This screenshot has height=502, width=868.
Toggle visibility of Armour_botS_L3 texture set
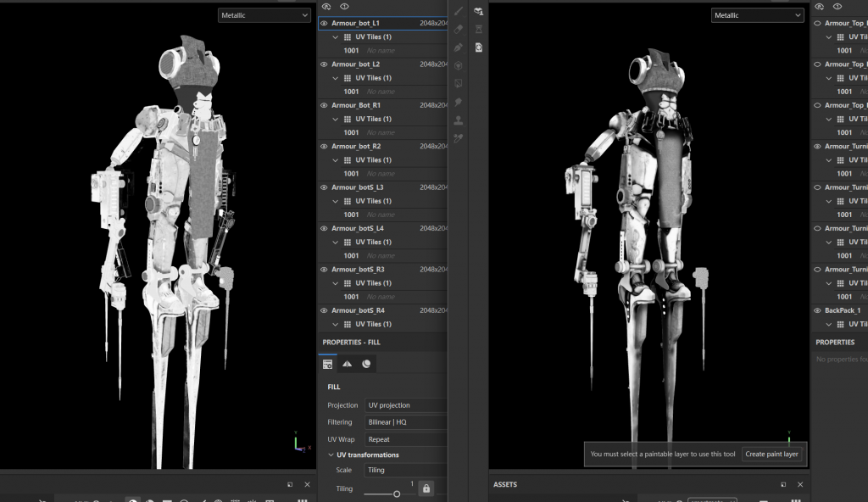[x=324, y=187]
